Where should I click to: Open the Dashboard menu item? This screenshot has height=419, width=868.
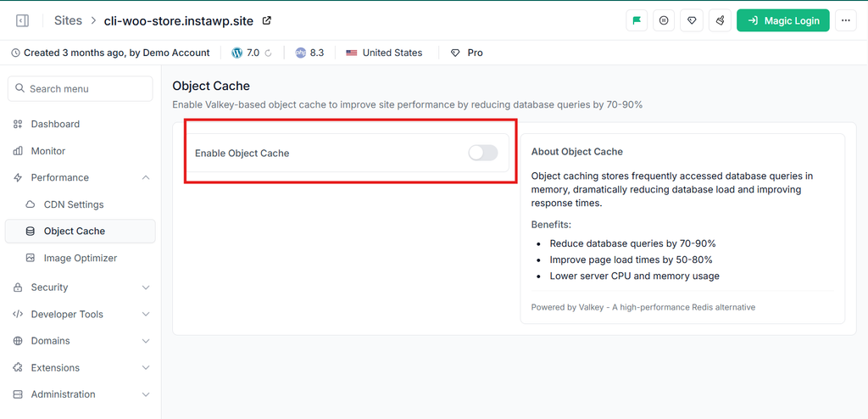coord(81,124)
